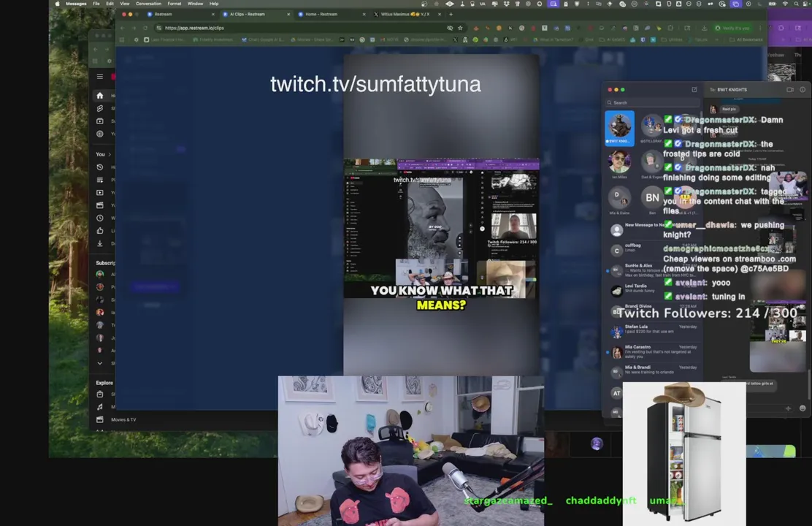The width and height of the screenshot is (812, 526).
Task: Click the clip preview captioned YOU KNOW WHAT THAT MEANS
Action: 441,215
